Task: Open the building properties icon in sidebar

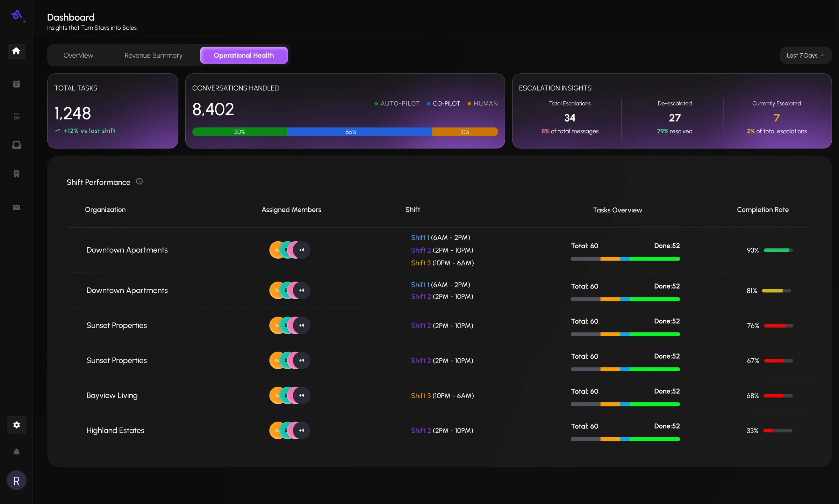Action: tap(16, 174)
